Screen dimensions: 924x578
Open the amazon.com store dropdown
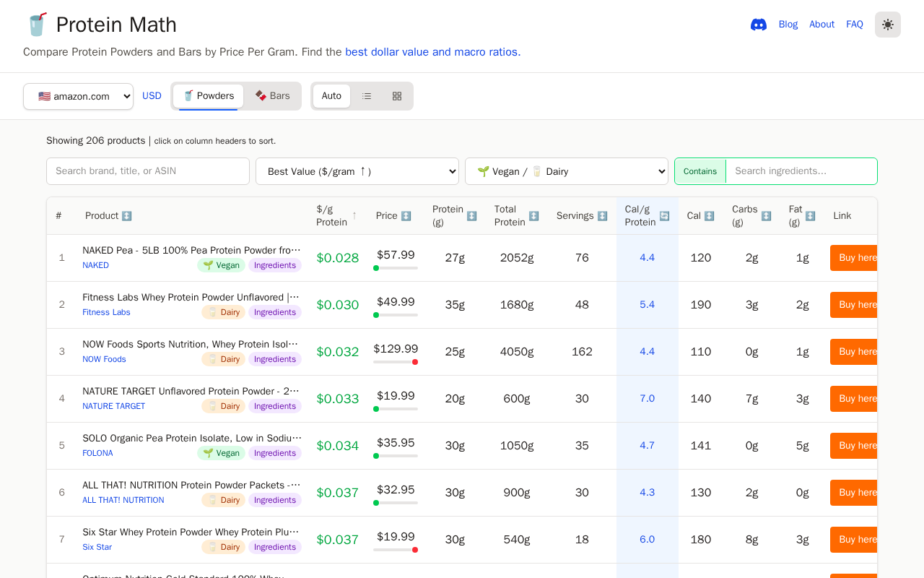point(78,96)
